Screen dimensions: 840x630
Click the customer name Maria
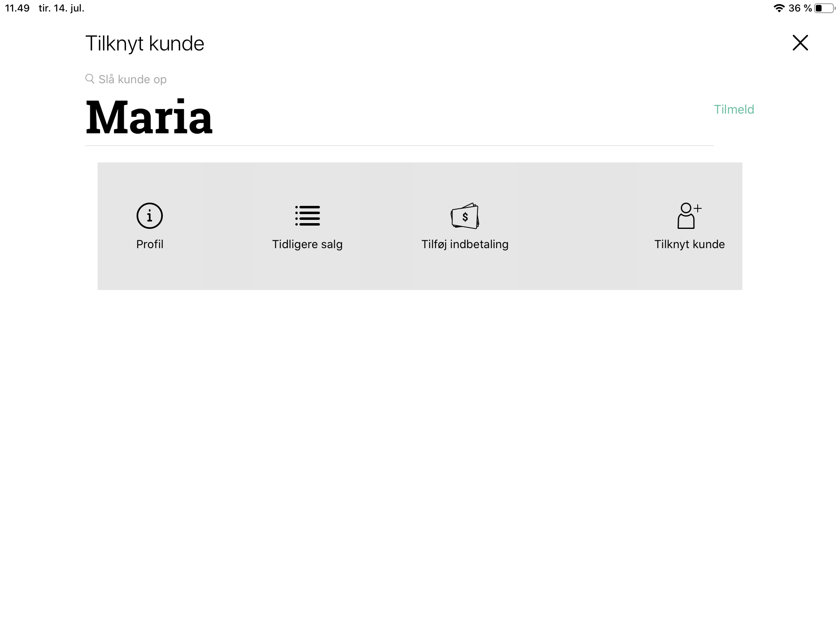[x=149, y=117]
